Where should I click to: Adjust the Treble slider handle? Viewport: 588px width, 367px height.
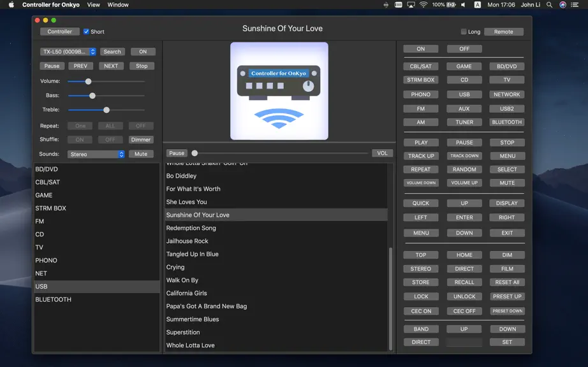pos(107,110)
